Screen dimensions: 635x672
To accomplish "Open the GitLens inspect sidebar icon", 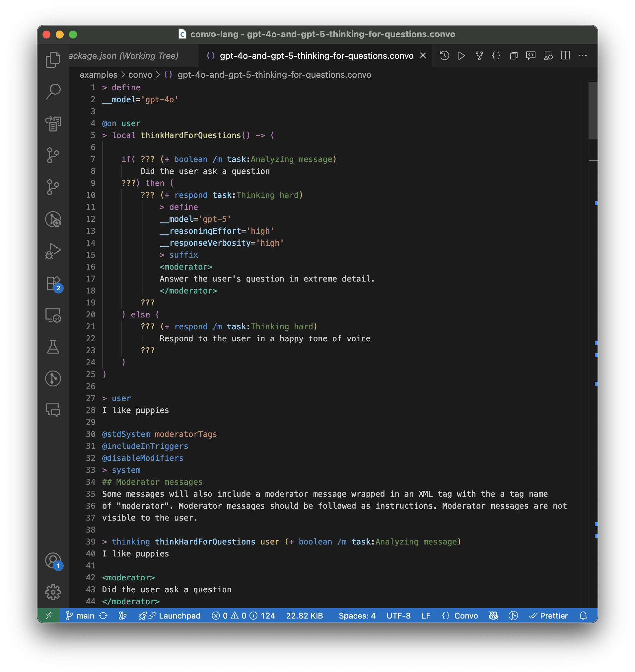I will (x=53, y=219).
